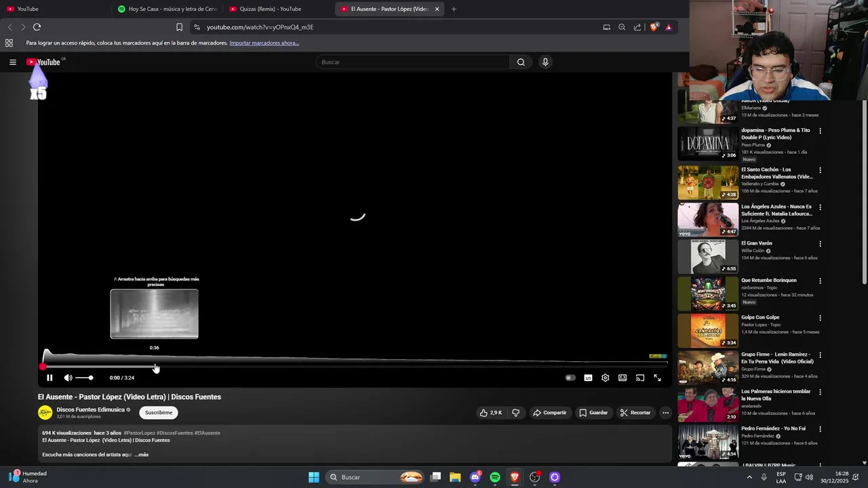Share this page from address bar
This screenshot has height=488, width=868.
[x=637, y=27]
